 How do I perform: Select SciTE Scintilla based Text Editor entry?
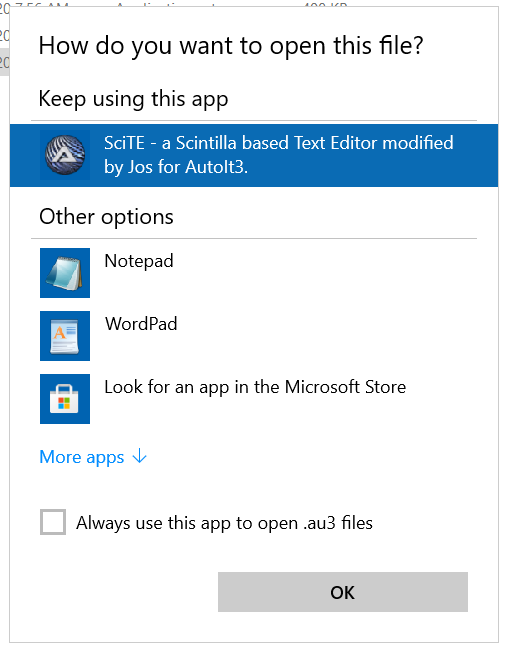click(x=254, y=155)
